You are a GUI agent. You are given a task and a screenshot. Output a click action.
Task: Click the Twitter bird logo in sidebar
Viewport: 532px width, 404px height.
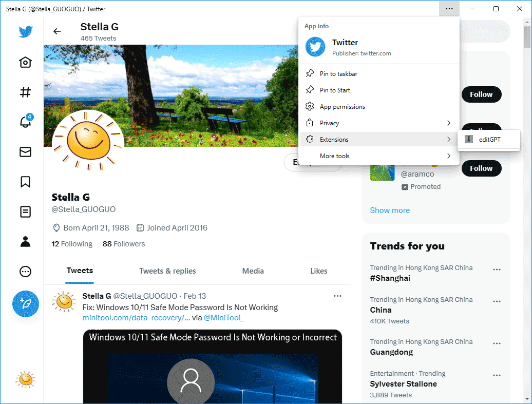(x=26, y=31)
